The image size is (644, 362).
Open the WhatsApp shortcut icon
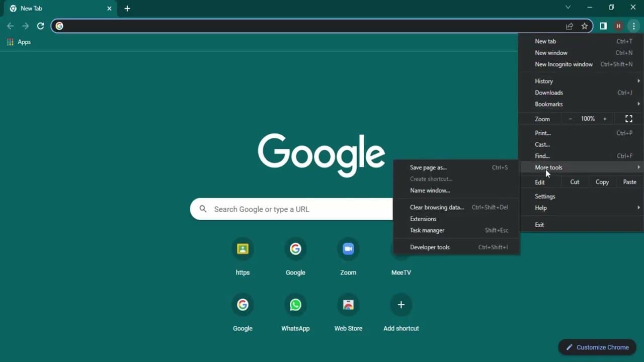295,304
